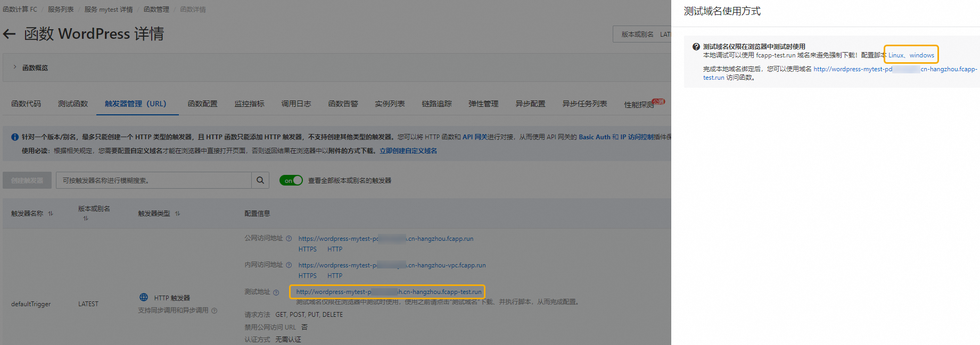Toggle the 查看全部版本或别名的触发器 switch
980x345 pixels.
(291, 180)
